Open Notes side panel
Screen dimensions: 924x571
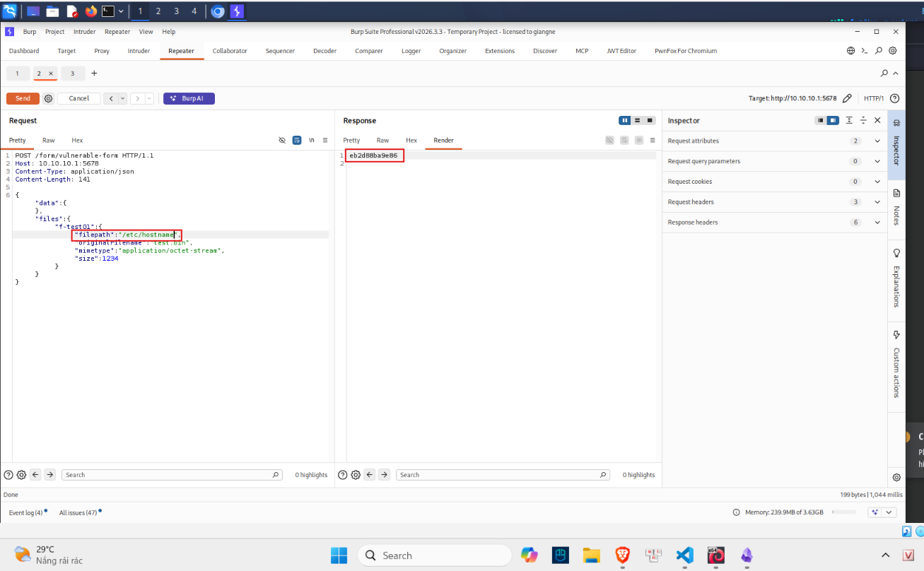click(x=896, y=206)
